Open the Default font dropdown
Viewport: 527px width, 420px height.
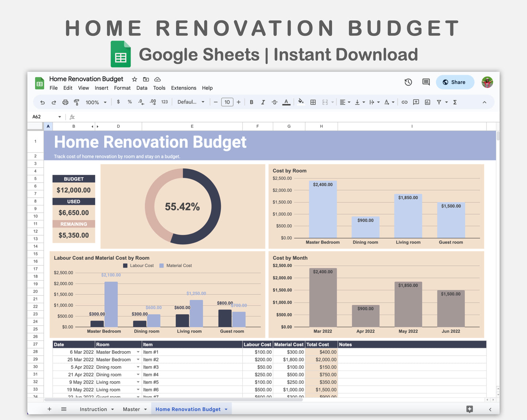191,102
